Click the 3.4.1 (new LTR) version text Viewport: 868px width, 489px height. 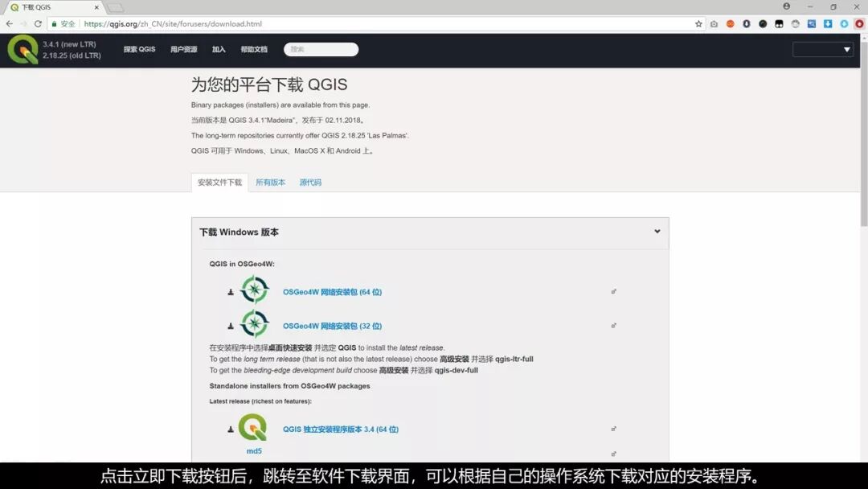(x=69, y=44)
